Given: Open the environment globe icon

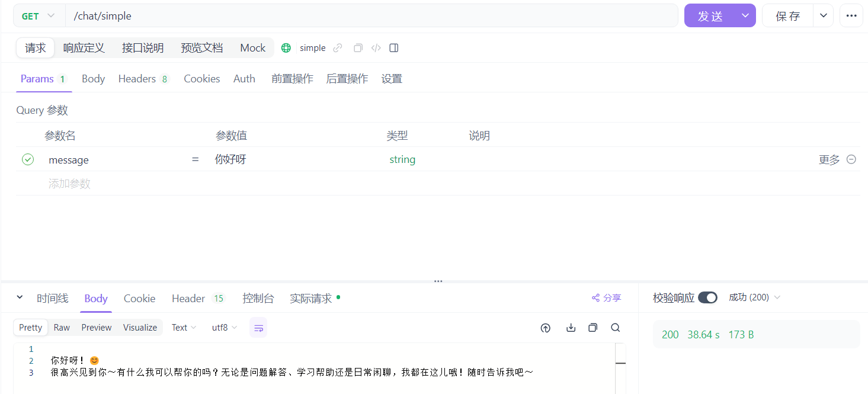Looking at the screenshot, I should pyautogui.click(x=286, y=47).
